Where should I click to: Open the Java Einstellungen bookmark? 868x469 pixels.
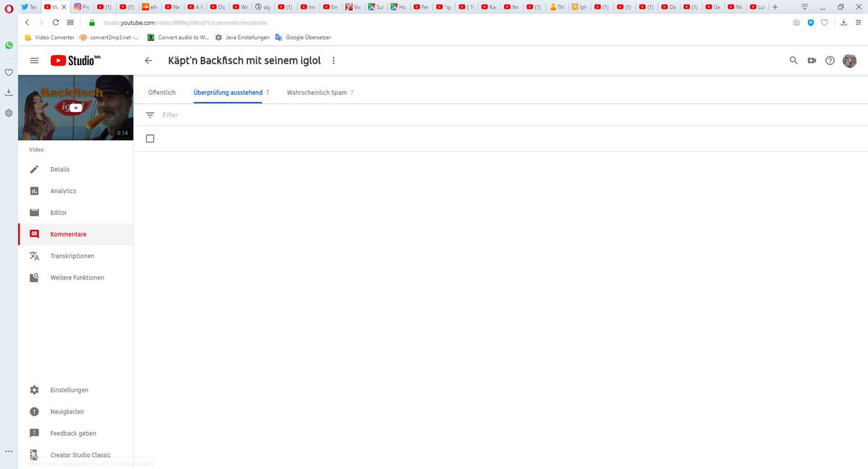(242, 37)
